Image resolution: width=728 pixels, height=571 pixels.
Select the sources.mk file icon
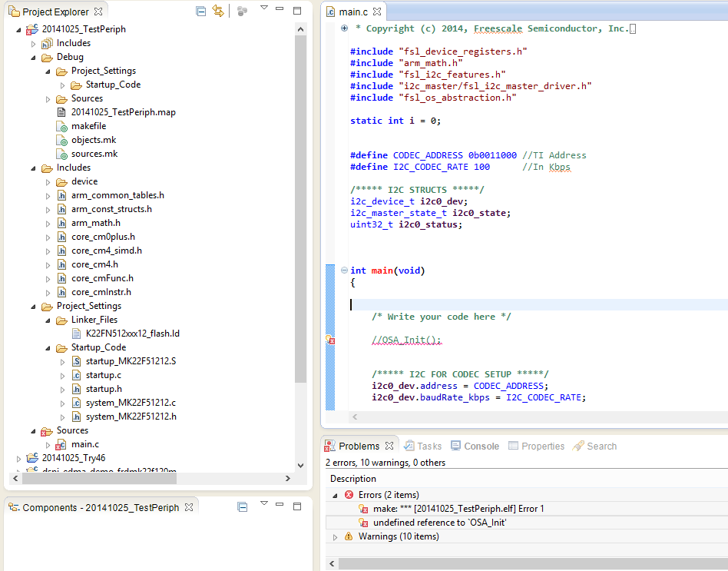61,154
